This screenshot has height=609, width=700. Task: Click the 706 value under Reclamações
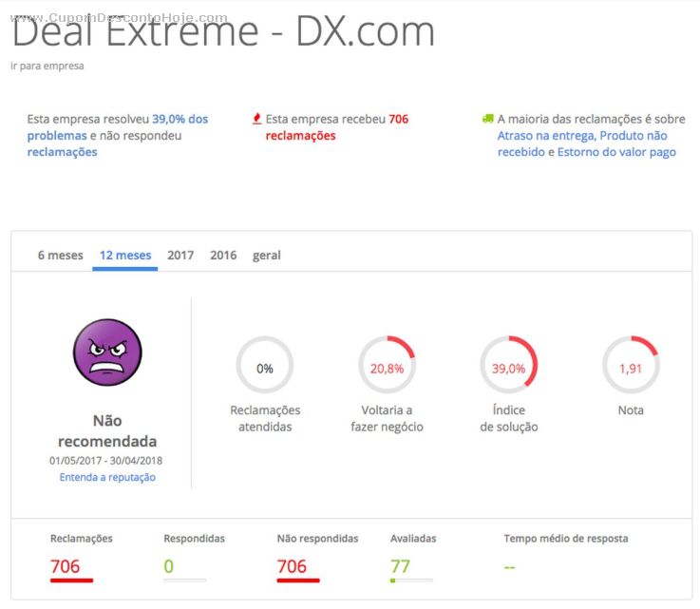click(66, 566)
